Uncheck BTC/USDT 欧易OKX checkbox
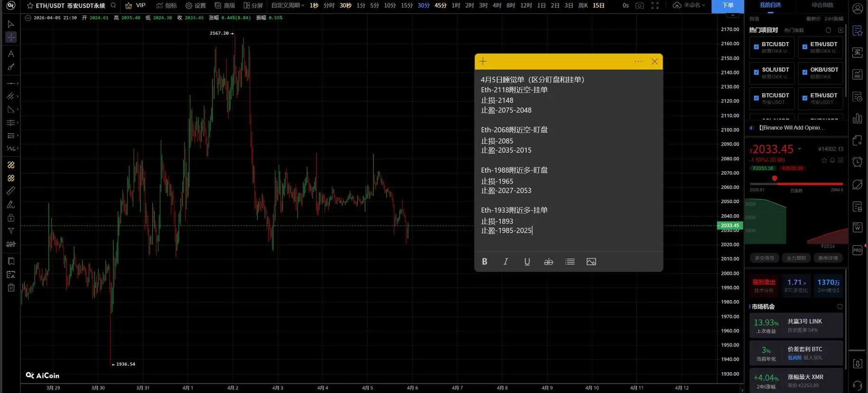The height and width of the screenshot is (393, 868). pyautogui.click(x=756, y=47)
